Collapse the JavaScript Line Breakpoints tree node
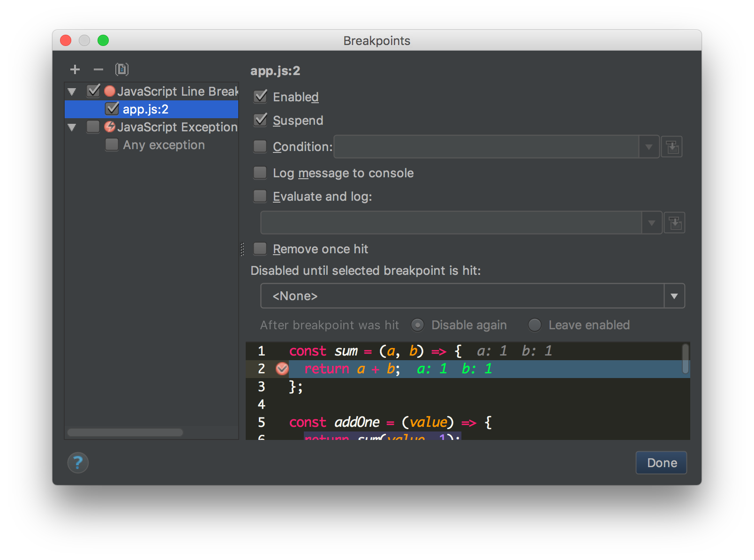The width and height of the screenshot is (754, 560). (x=71, y=91)
